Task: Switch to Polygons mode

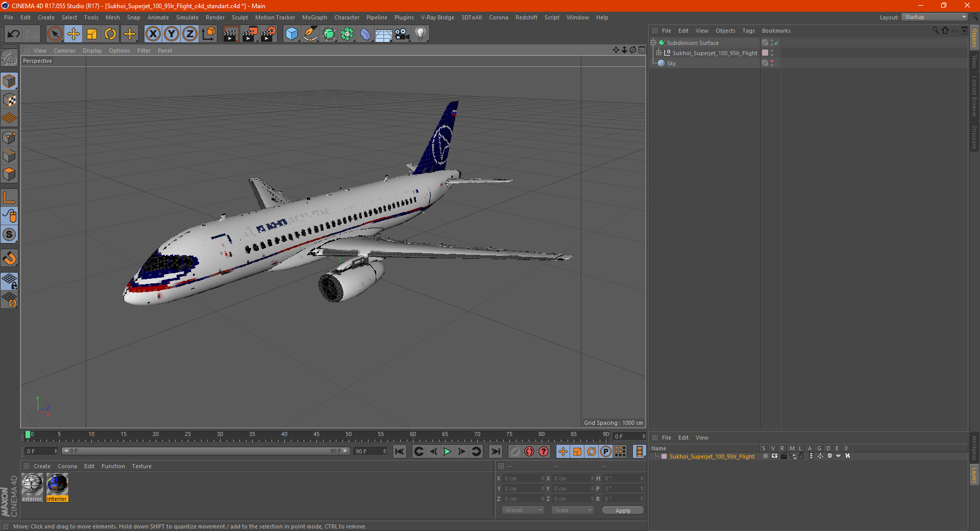Action: [x=9, y=174]
